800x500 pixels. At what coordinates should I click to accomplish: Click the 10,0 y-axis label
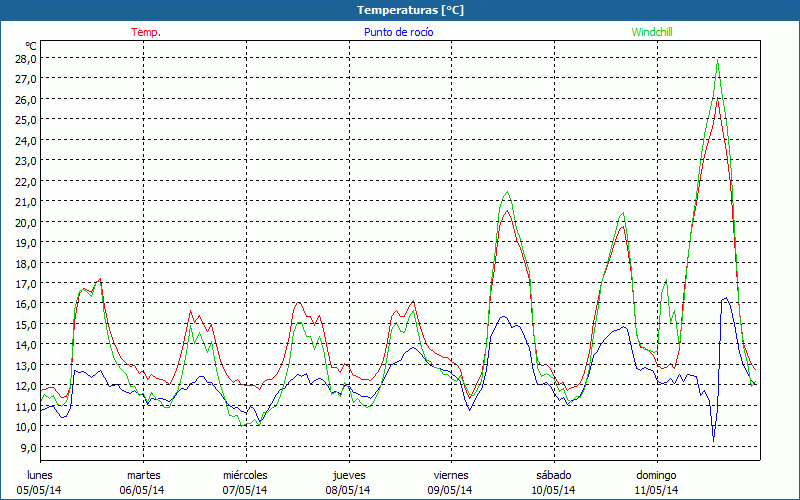tap(26, 427)
